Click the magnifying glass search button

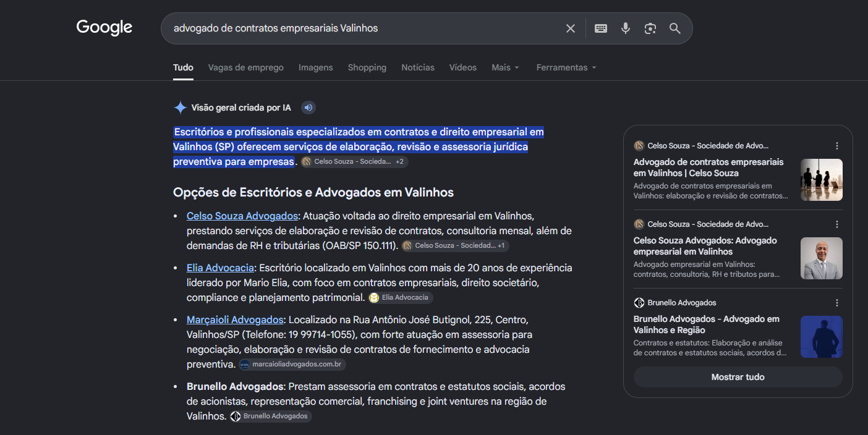point(675,28)
